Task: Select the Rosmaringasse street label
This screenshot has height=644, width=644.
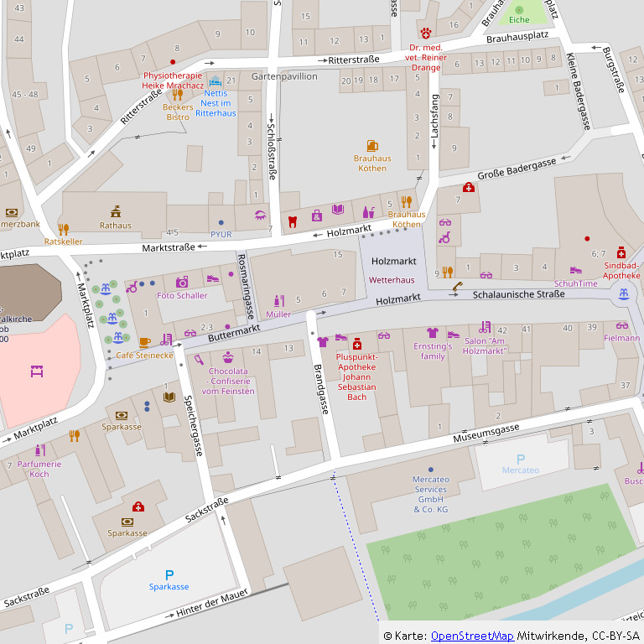Action: [246, 286]
